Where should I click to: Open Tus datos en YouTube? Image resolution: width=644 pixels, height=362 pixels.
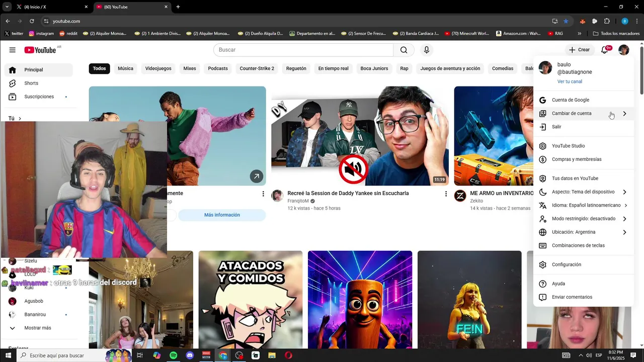[583, 178]
